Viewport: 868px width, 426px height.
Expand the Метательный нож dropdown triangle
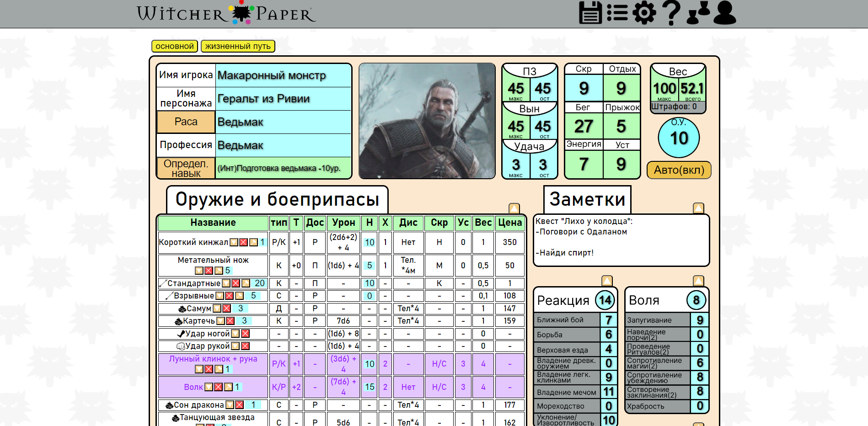[x=199, y=271]
